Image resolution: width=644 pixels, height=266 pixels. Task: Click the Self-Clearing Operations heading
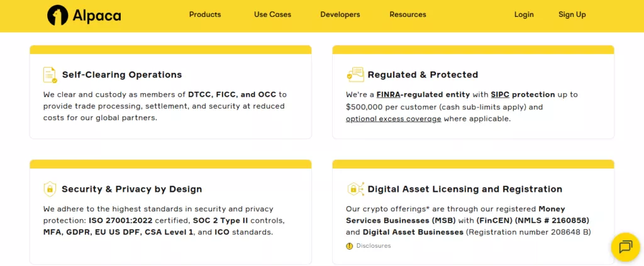coord(122,75)
